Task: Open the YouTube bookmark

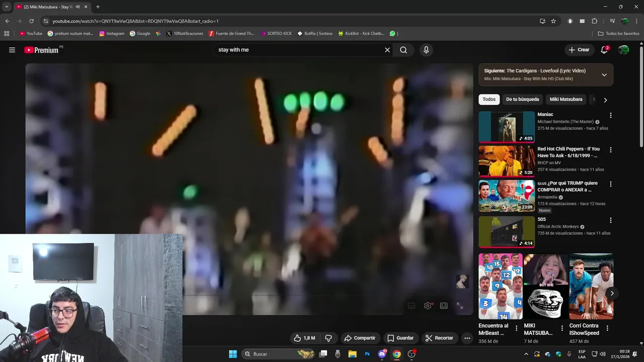Action: (x=31, y=34)
